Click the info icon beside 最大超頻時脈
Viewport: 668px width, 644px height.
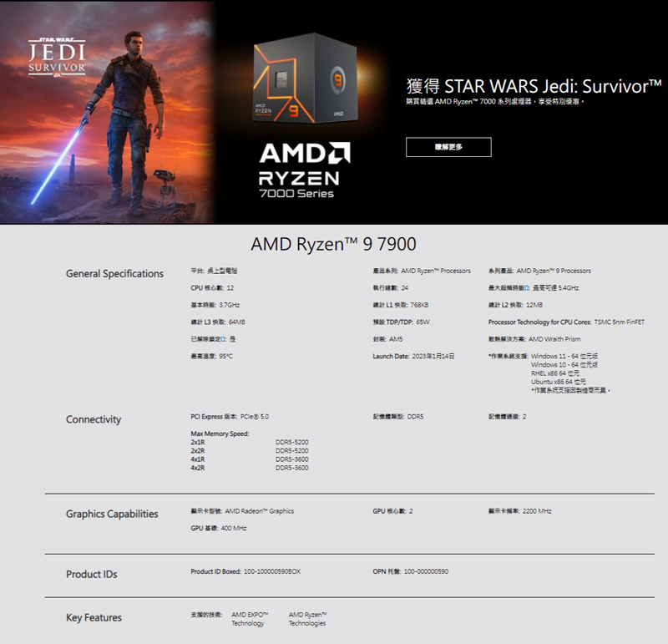click(x=527, y=288)
